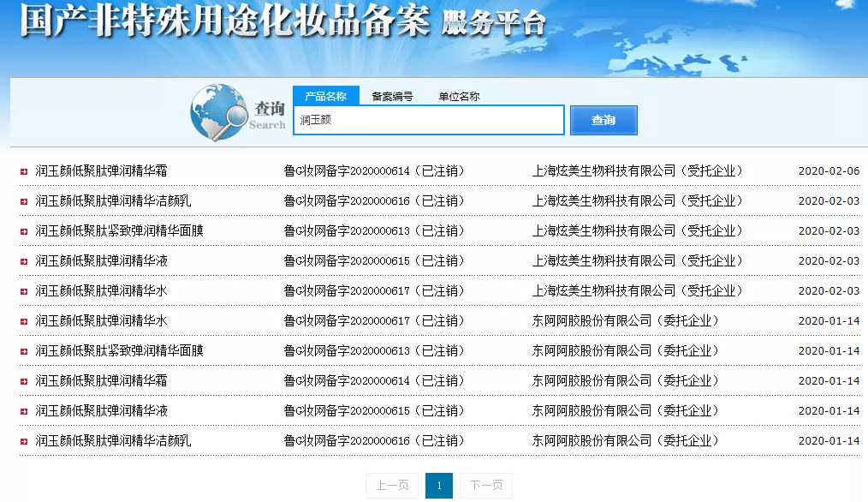Open 润玉颜低聚肽紧致弹润精华面膜 from 上海炫美生物科技
The image size is (868, 502).
[120, 230]
